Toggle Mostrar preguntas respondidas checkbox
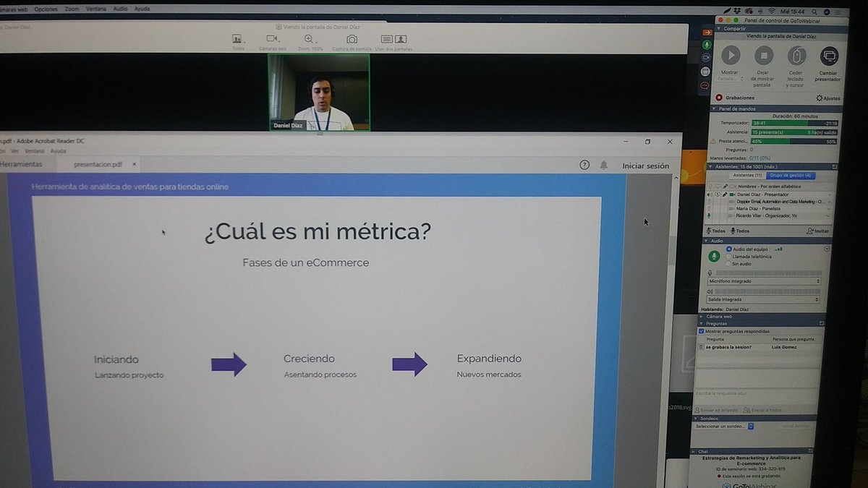The width and height of the screenshot is (868, 488). point(701,331)
